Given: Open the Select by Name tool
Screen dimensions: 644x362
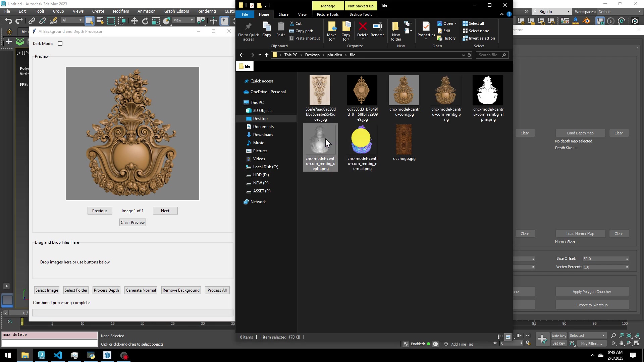Looking at the screenshot, I should (100, 21).
